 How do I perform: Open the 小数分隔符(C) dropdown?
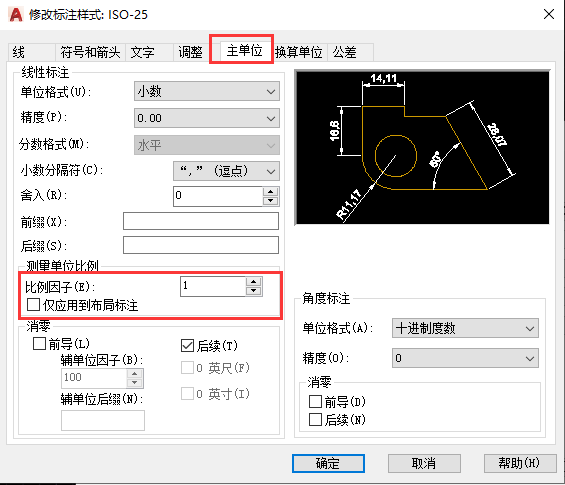point(226,171)
